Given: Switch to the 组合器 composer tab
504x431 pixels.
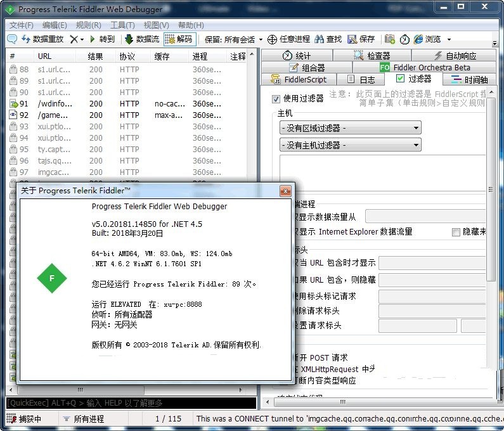Looking at the screenshot, I should click(x=307, y=67).
